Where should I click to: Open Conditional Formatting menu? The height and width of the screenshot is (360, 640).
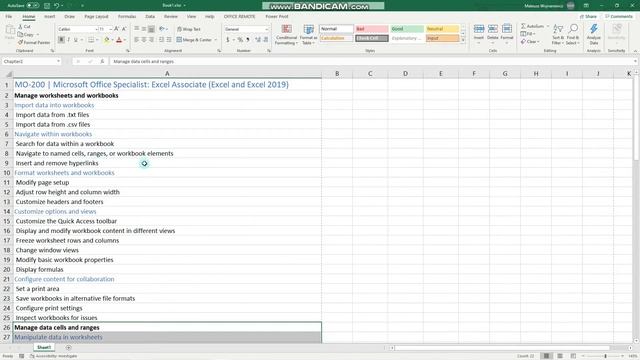point(286,35)
